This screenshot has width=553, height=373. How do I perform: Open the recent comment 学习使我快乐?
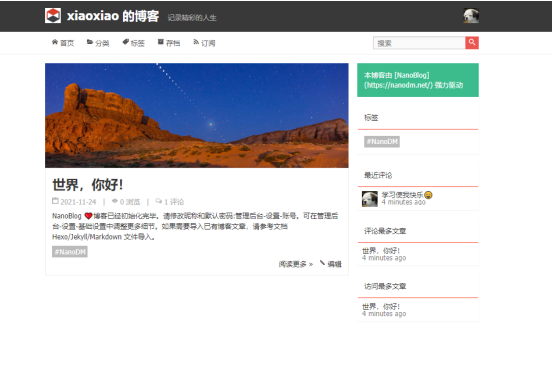pos(407,195)
